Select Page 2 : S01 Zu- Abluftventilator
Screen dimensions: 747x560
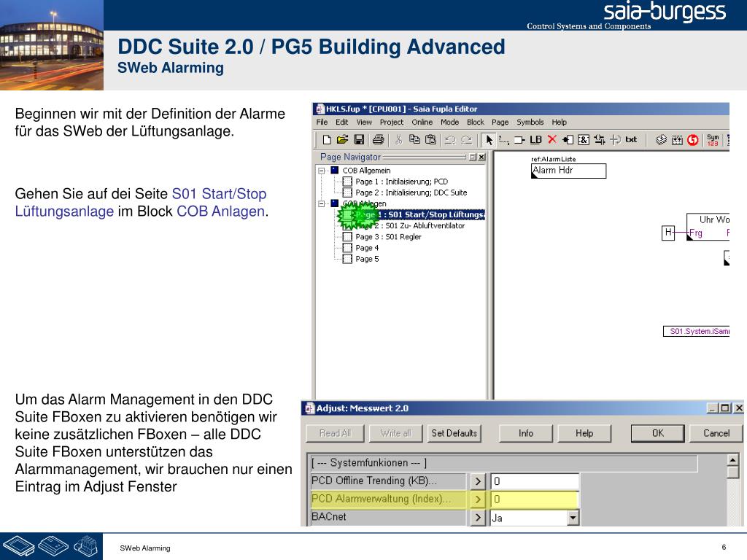(x=410, y=226)
